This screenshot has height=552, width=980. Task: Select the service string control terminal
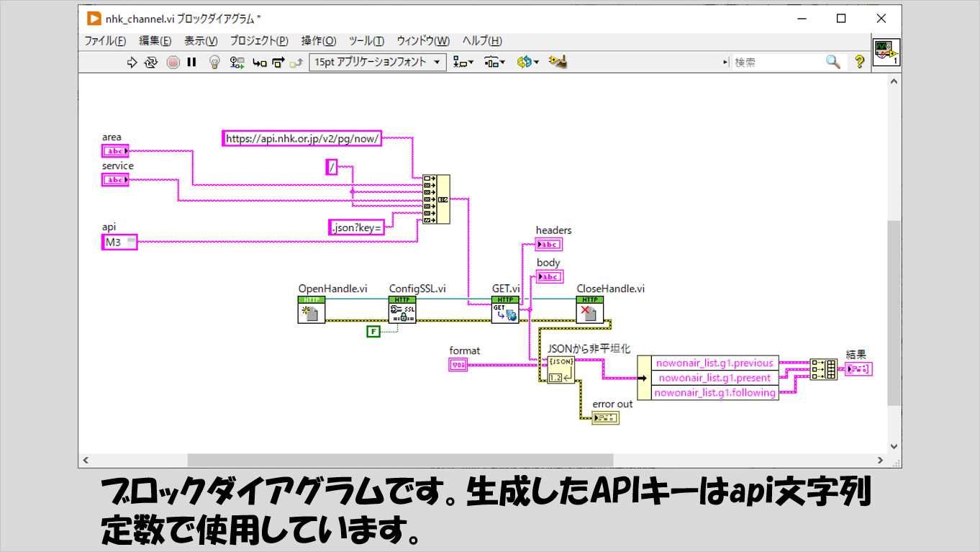[x=115, y=180]
